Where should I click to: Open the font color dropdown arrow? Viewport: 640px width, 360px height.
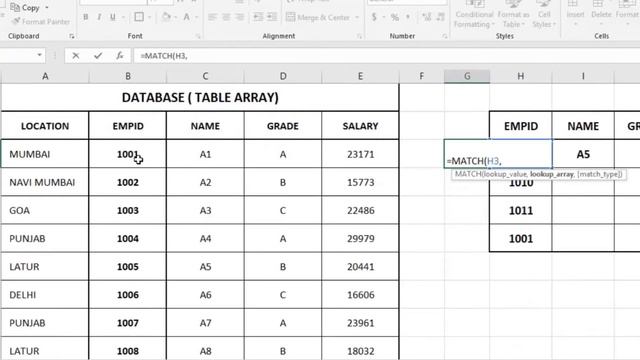196,18
